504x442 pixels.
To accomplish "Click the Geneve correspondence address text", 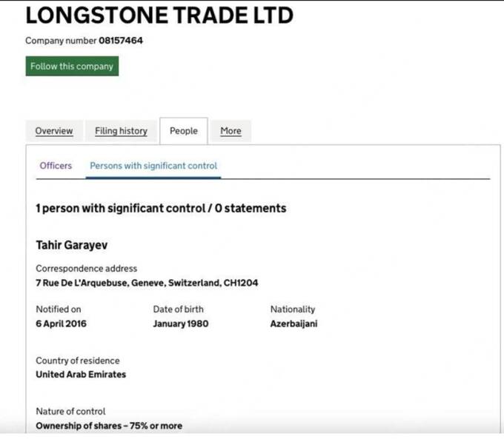I will (147, 283).
